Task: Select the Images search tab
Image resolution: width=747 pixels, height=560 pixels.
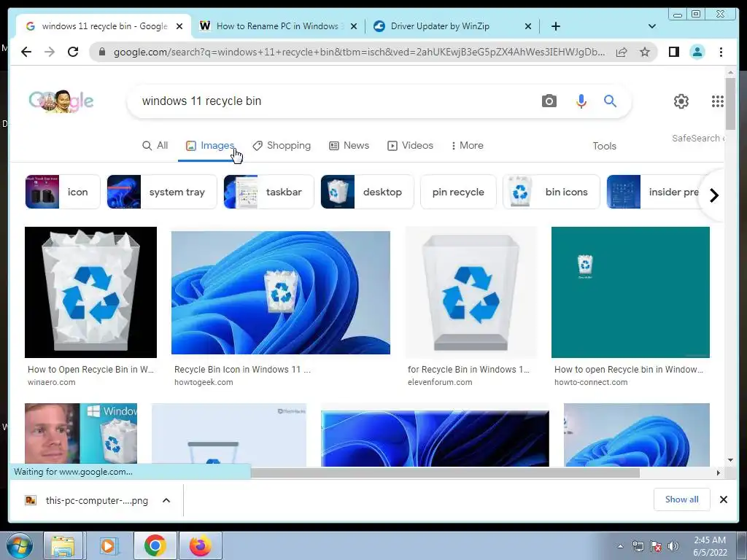Action: (210, 146)
